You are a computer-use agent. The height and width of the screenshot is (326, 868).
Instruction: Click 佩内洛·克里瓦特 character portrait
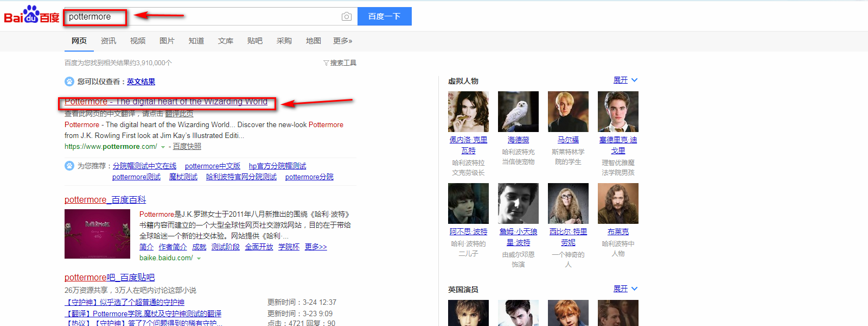(x=468, y=111)
